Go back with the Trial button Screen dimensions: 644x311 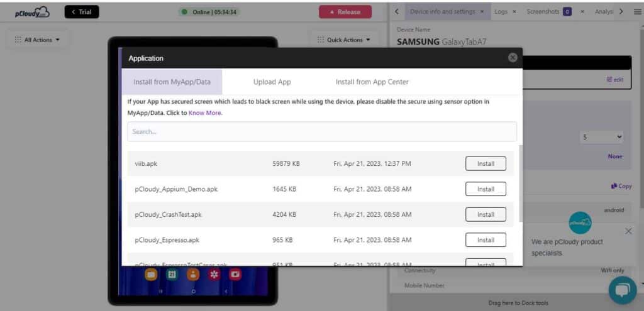[x=82, y=12]
